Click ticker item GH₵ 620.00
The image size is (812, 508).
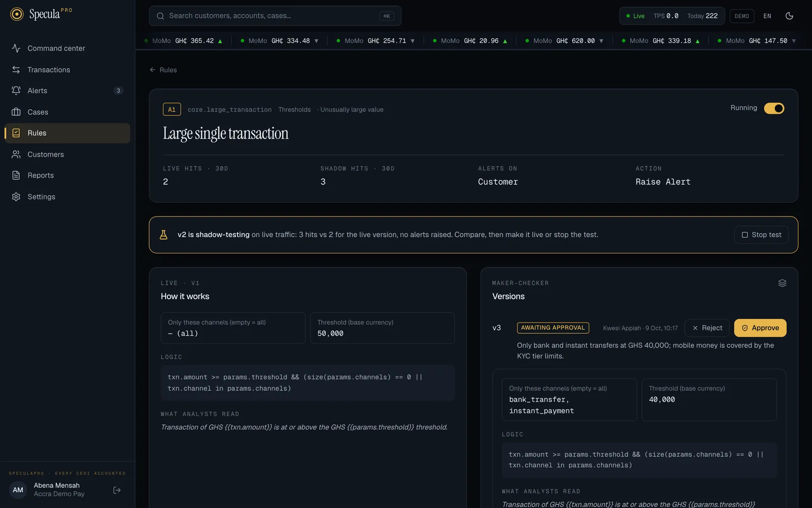564,41
